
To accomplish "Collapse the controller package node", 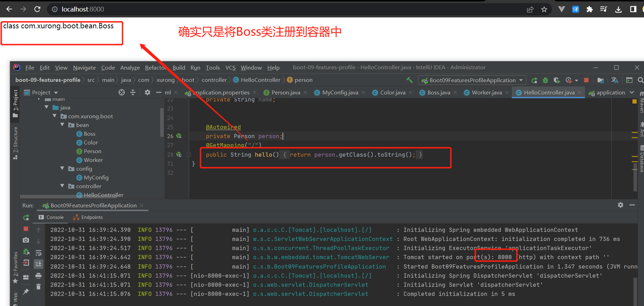I will pos(62,186).
